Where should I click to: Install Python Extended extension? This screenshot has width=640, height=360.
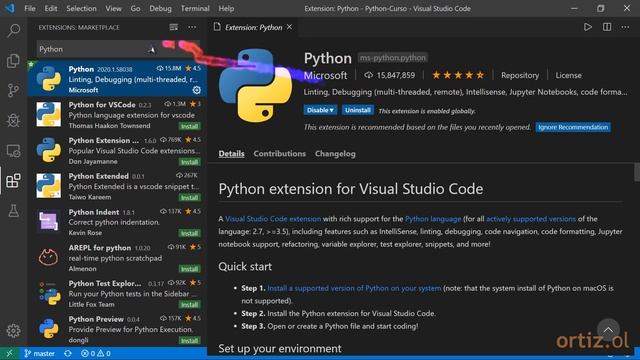pos(189,198)
